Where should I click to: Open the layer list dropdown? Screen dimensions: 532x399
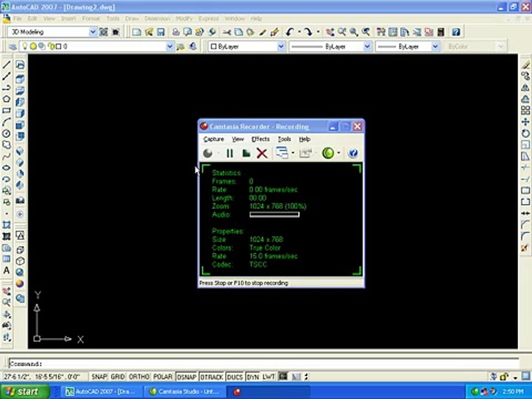click(170, 47)
